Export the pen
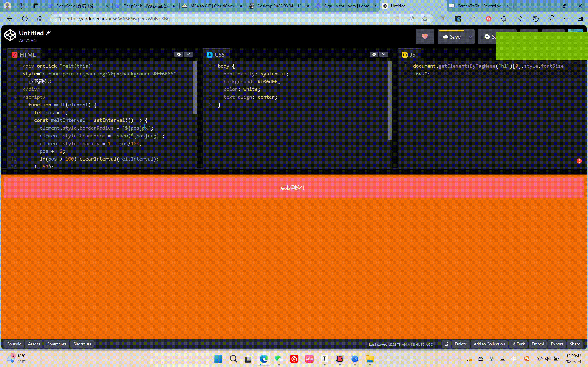Screen dimensions: 588x367 tap(557, 344)
